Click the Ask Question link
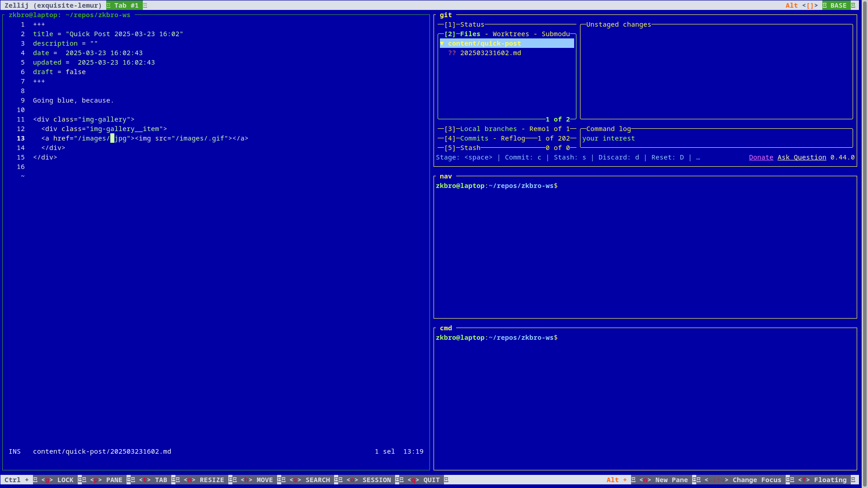 click(x=802, y=157)
